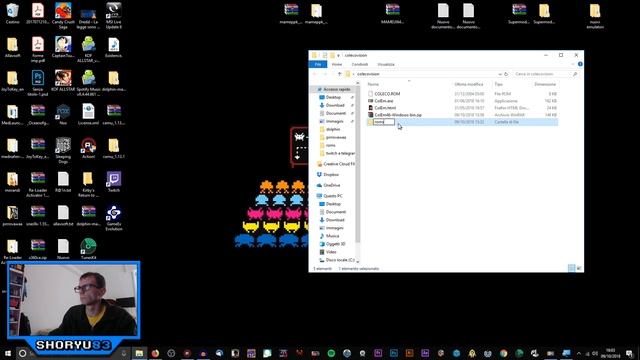
Task: Click the Explorer help icon
Action: click(580, 64)
